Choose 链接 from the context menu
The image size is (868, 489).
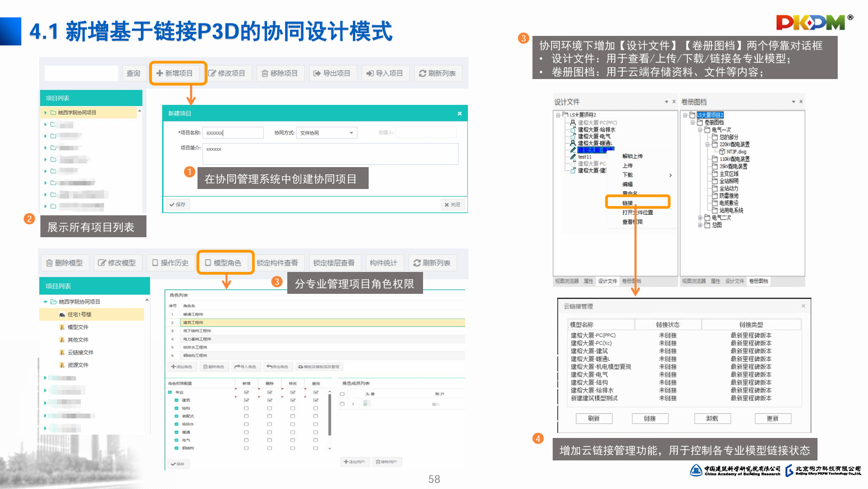[627, 203]
